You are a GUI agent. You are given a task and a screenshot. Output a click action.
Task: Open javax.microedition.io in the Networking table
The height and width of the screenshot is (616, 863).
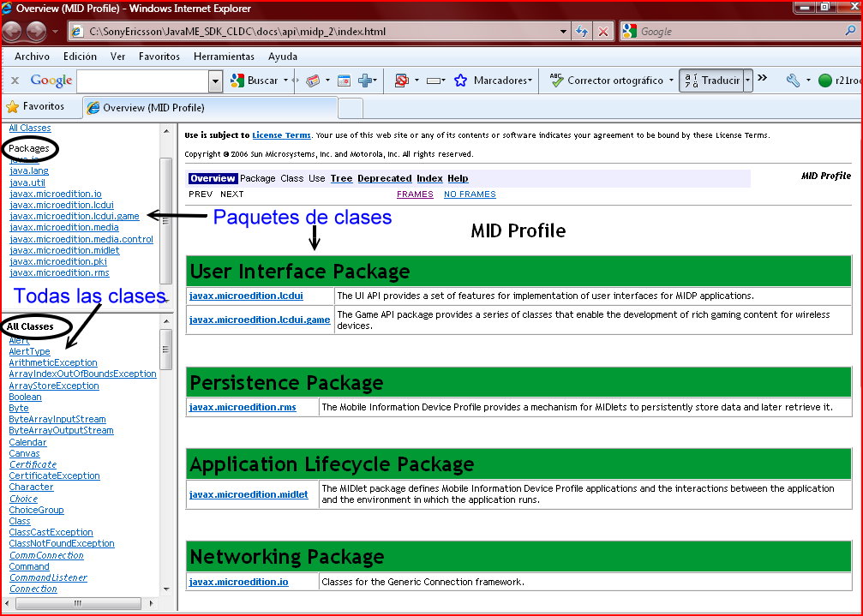coord(238,582)
